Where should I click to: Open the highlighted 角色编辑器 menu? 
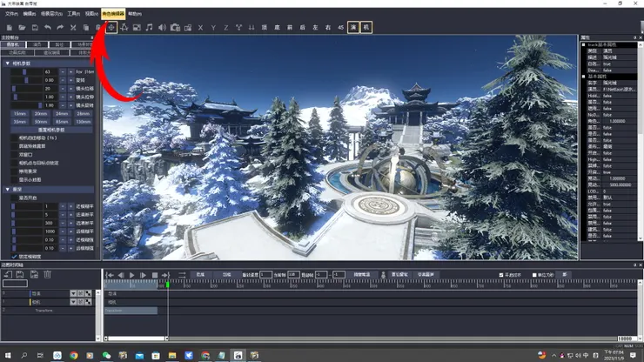(113, 14)
